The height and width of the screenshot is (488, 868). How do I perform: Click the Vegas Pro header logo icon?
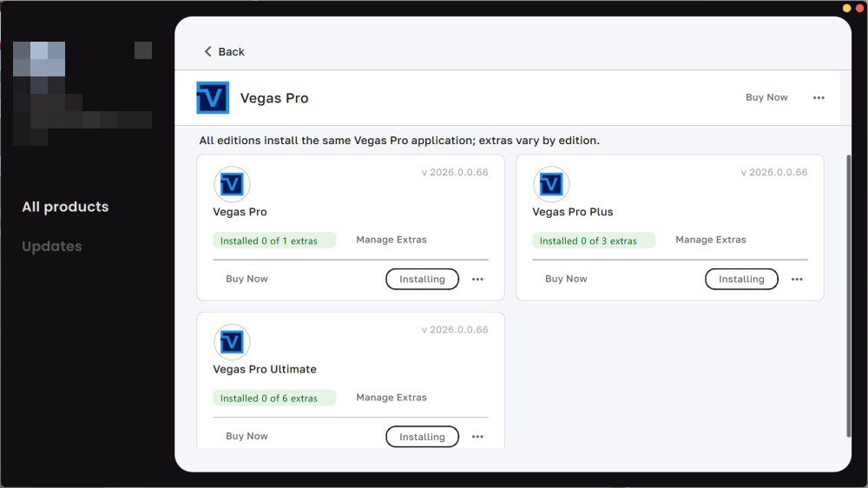pos(213,98)
